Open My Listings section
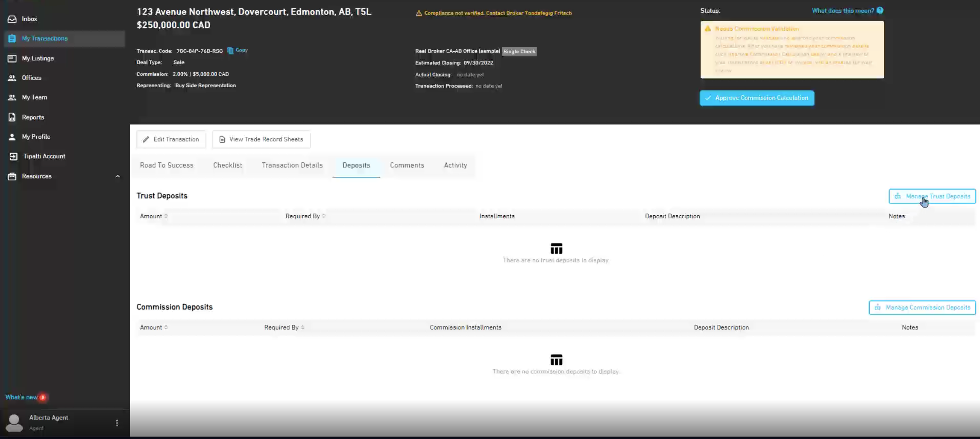Screen dimensions: 980x439 [x=38, y=58]
